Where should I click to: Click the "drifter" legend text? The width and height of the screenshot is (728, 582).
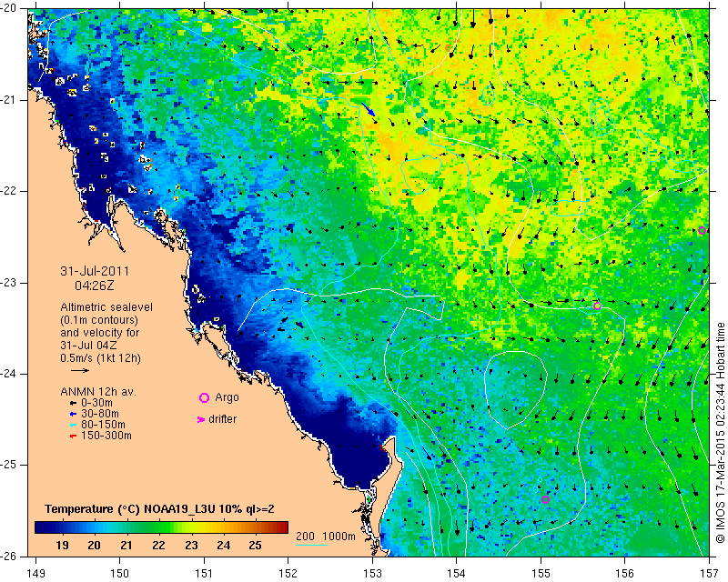pyautogui.click(x=222, y=419)
